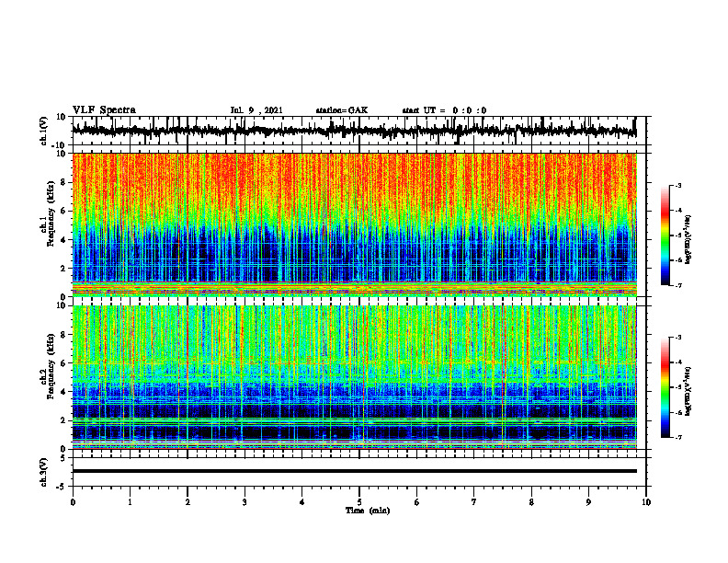This screenshot has width=728, height=563.
Task: Click the ch.3 (V) flat black trace
Action: [354, 471]
